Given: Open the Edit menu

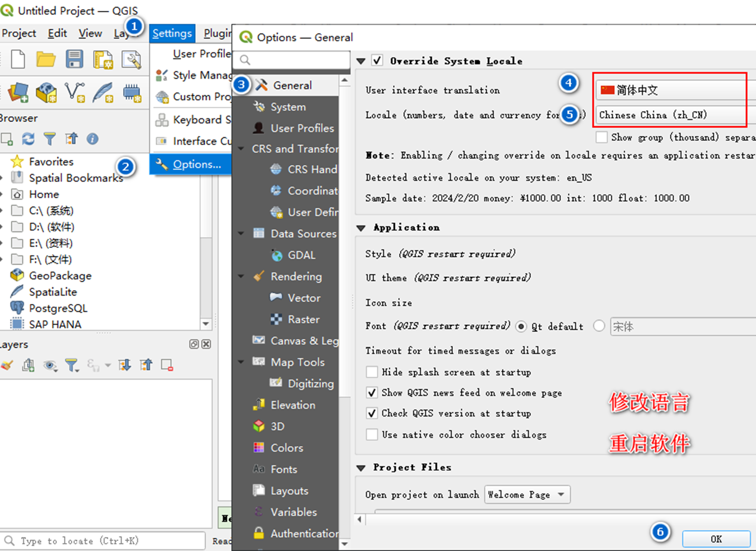Looking at the screenshot, I should click(x=57, y=33).
